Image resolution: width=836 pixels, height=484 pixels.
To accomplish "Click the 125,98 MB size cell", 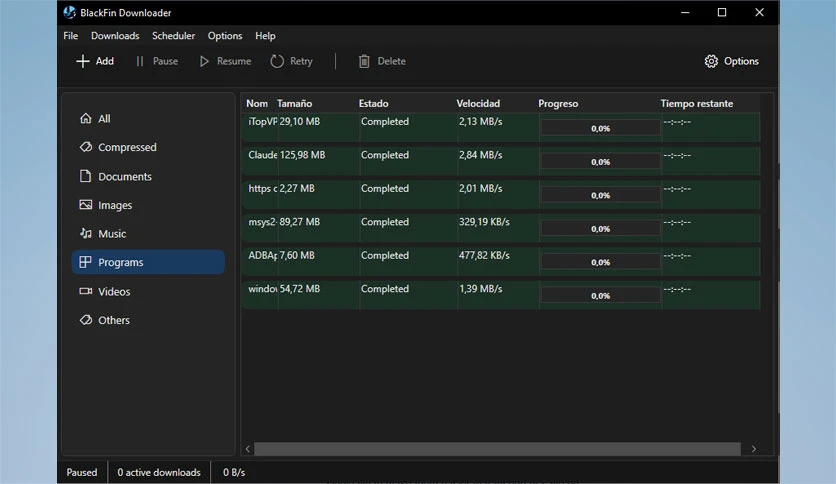I will click(302, 155).
